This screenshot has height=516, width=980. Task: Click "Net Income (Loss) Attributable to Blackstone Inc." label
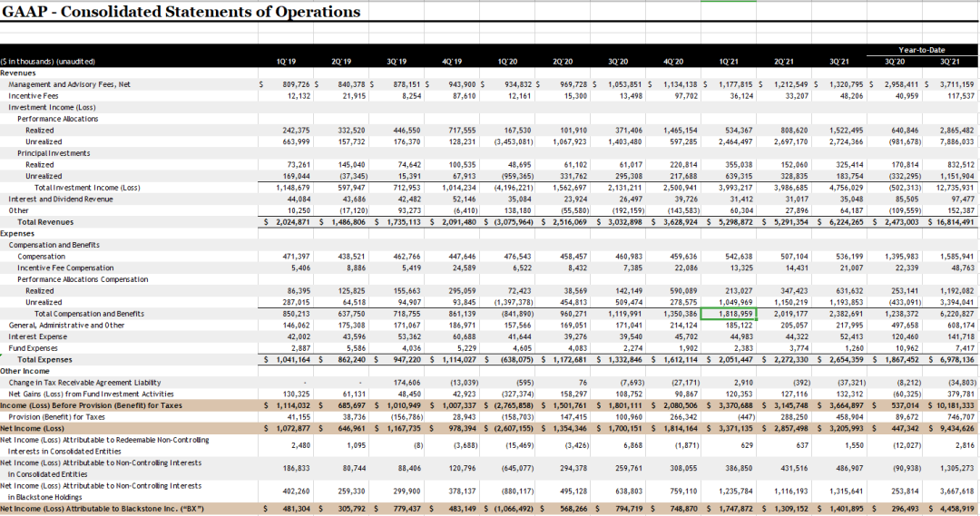point(103,509)
